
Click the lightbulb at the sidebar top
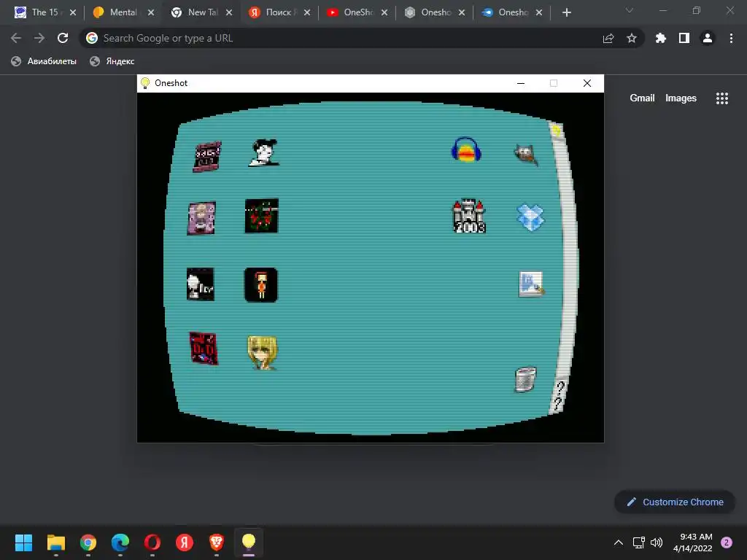pyautogui.click(x=557, y=130)
